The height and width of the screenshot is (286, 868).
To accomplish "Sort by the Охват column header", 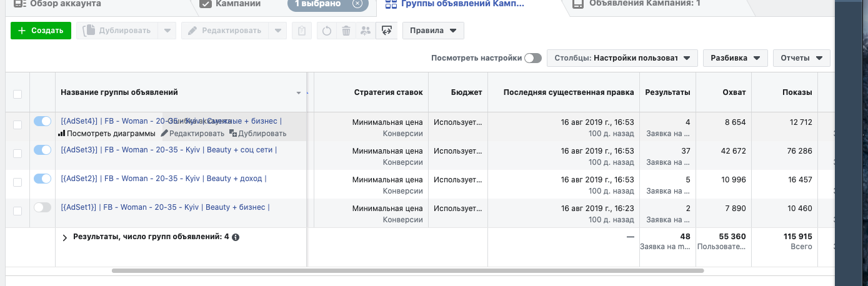I will (x=735, y=92).
